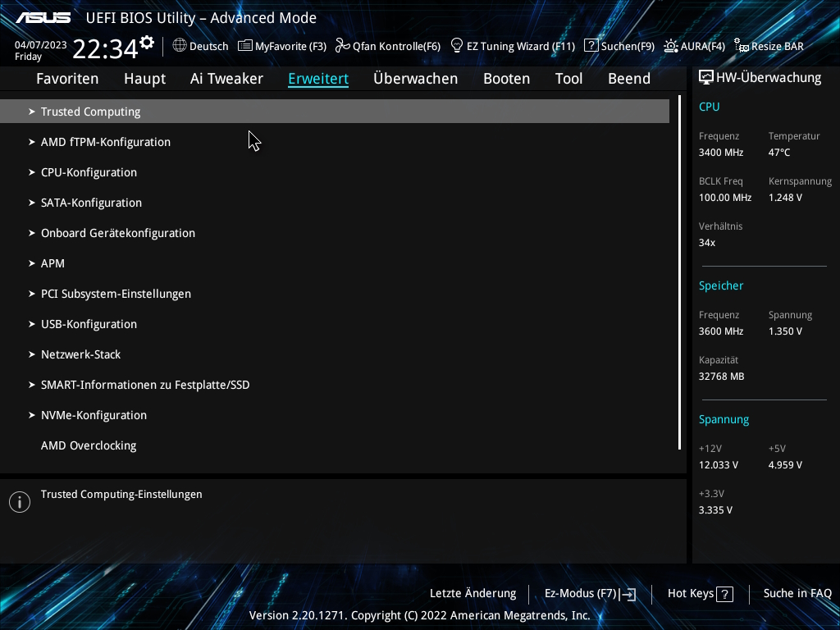Click the info icon in the help panel
This screenshot has height=630, width=840.
[x=20, y=502]
